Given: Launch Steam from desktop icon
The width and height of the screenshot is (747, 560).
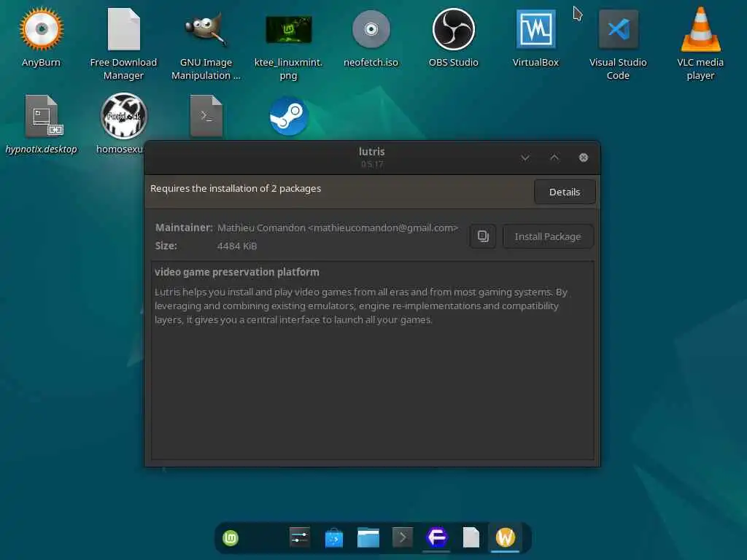Looking at the screenshot, I should click(x=289, y=116).
